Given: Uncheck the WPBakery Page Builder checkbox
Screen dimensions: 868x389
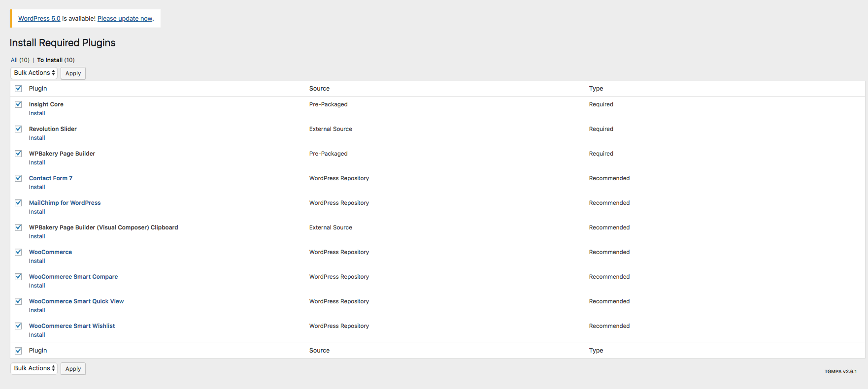Looking at the screenshot, I should coord(18,154).
